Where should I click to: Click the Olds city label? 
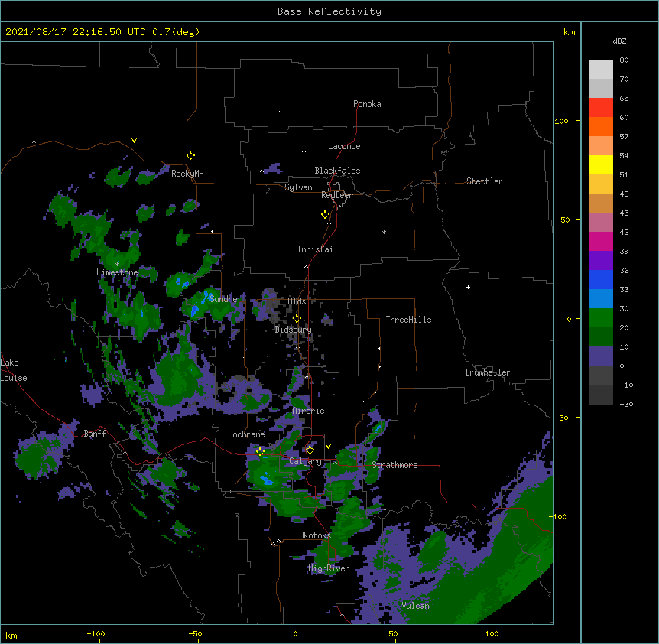tap(297, 301)
